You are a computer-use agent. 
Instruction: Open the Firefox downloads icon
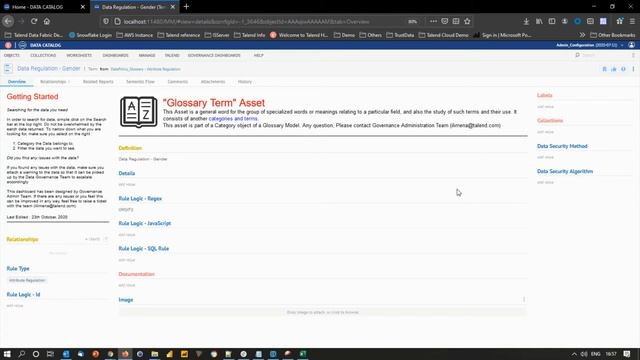tap(526, 21)
